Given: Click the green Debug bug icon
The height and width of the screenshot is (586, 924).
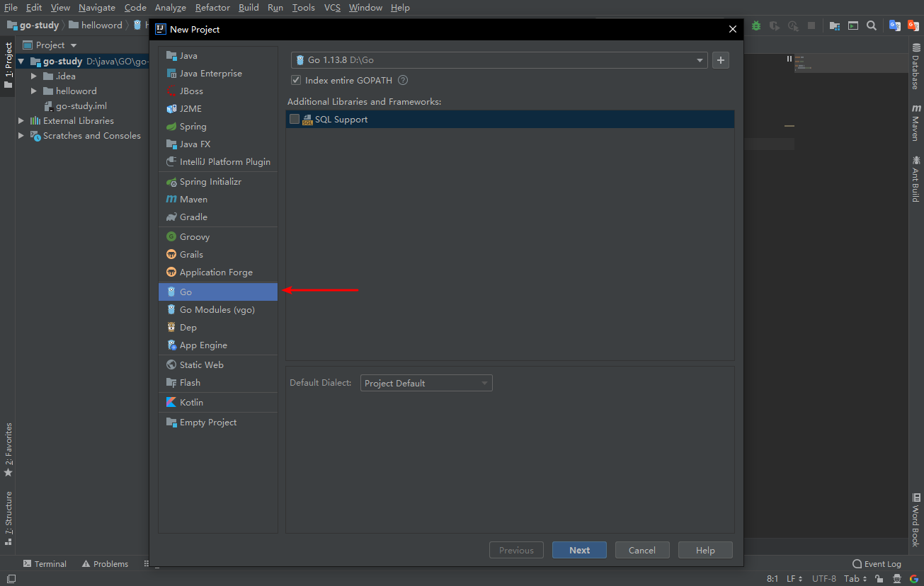Looking at the screenshot, I should click(x=756, y=25).
